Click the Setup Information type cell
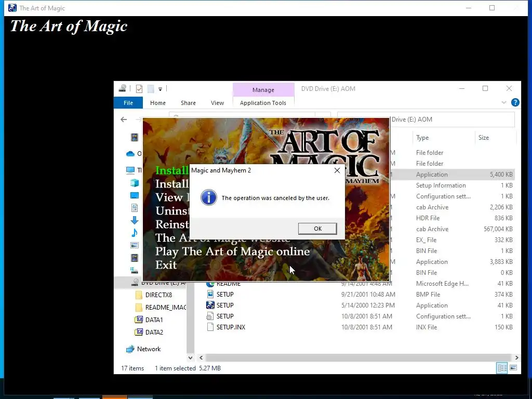This screenshot has height=399, width=532. click(441, 185)
